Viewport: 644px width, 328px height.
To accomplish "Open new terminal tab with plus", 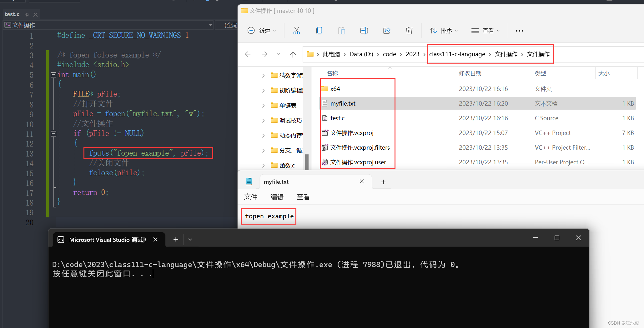I will point(176,240).
